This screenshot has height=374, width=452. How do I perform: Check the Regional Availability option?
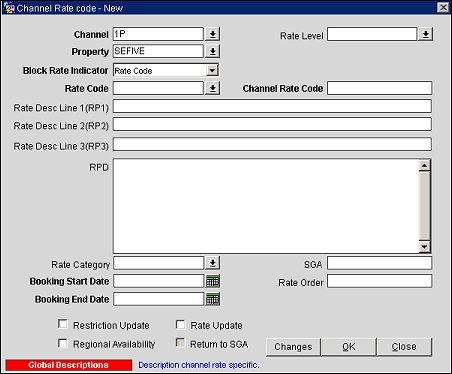(x=63, y=343)
